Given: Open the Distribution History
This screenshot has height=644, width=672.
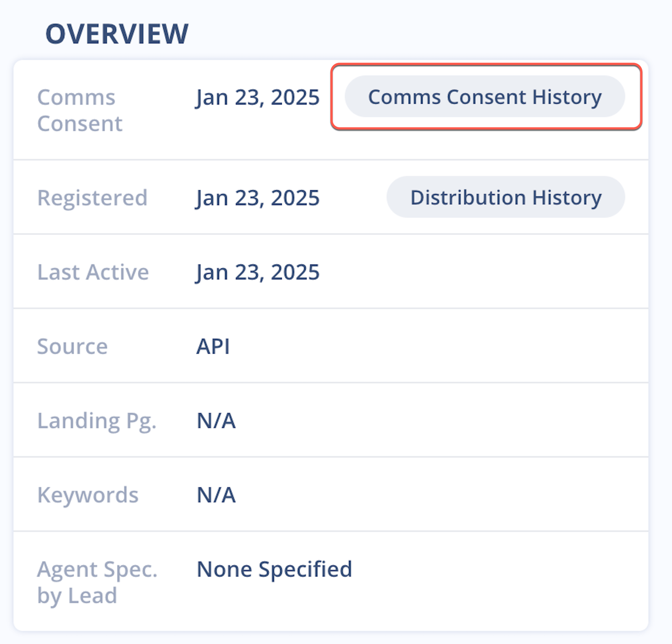Looking at the screenshot, I should point(505,197).
